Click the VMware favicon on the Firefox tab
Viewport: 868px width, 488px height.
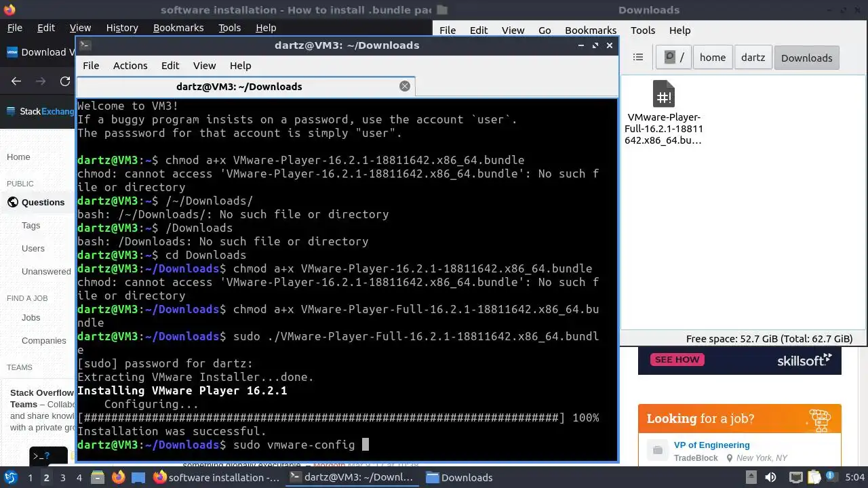tap(12, 52)
